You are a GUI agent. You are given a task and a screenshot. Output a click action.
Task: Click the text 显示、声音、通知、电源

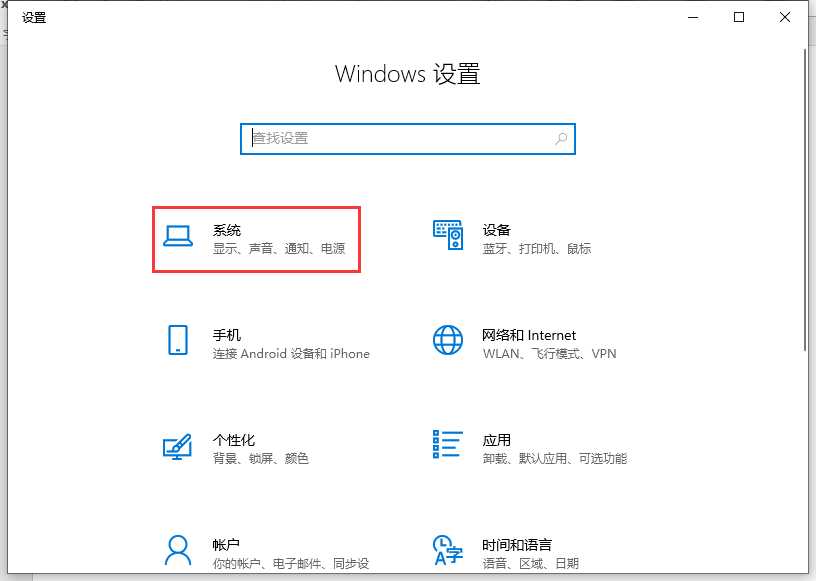coord(279,248)
